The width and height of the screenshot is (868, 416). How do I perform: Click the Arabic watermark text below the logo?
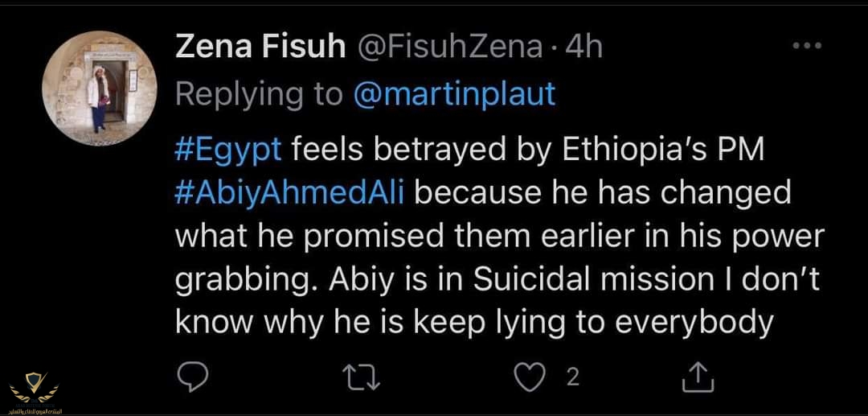point(35,409)
